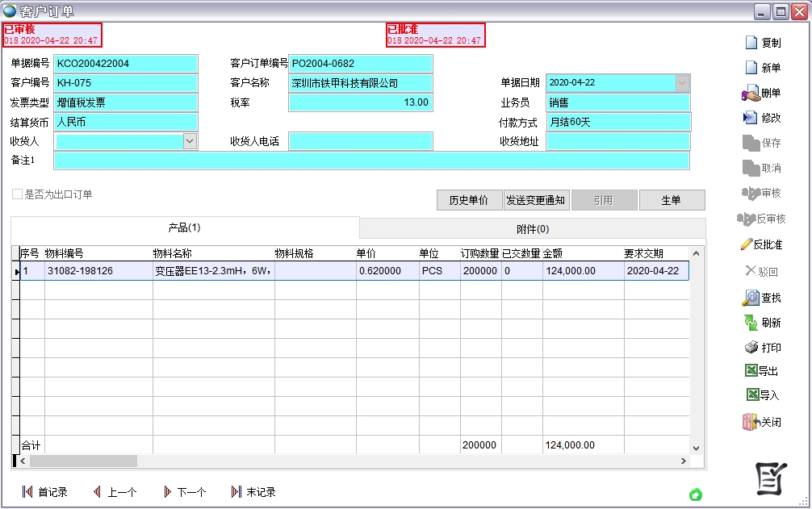Click the 发送变更通知 button
812x509 pixels.
tap(535, 200)
